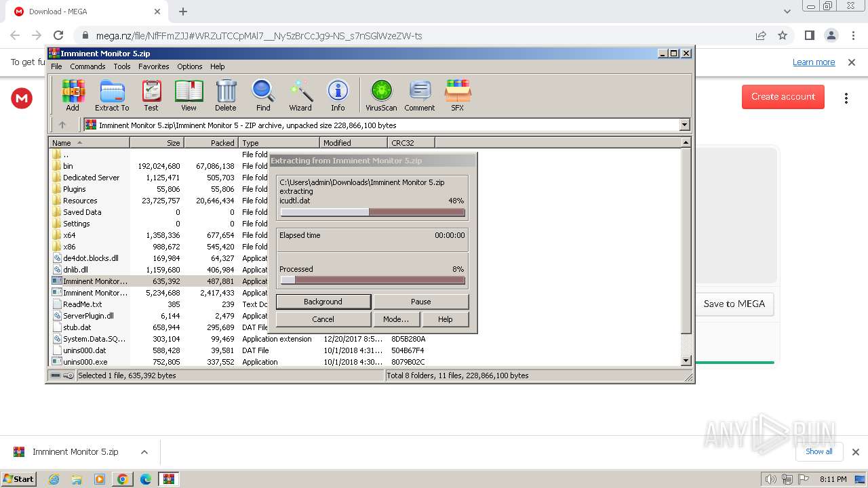Sort by the Size column header

[x=157, y=142]
